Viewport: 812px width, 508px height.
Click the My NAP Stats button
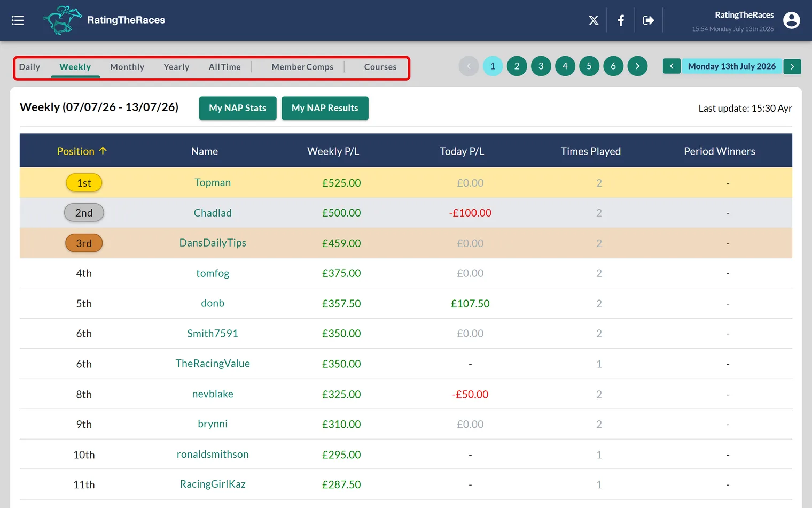pyautogui.click(x=238, y=108)
